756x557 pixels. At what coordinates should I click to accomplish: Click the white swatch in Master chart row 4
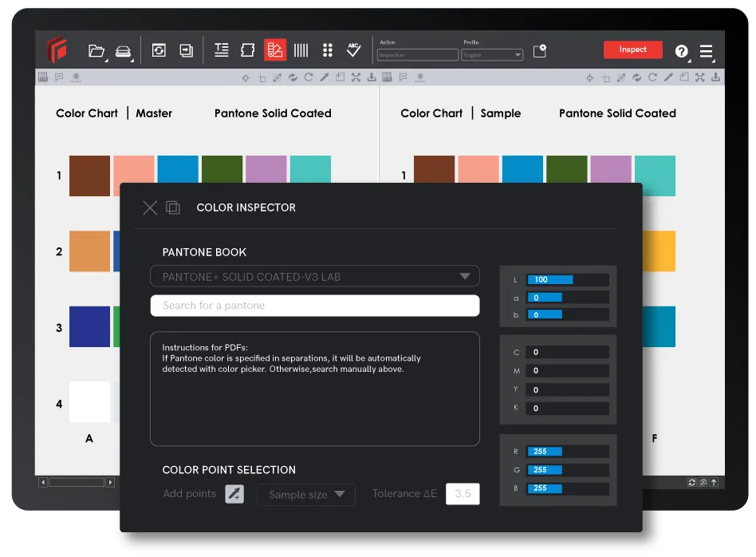(x=89, y=401)
